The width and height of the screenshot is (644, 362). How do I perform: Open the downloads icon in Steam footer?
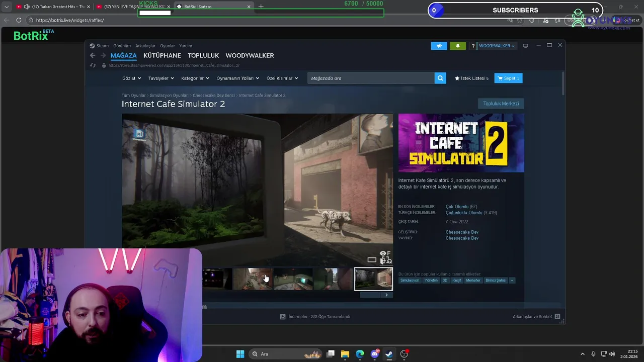[283, 317]
